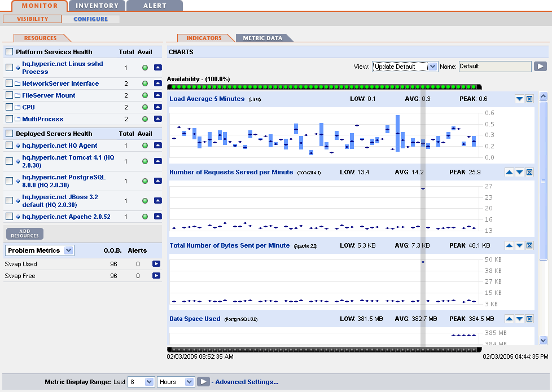552x392 pixels.
Task: Toggle the Platform Services Health select-all checkbox
Action: point(9,52)
